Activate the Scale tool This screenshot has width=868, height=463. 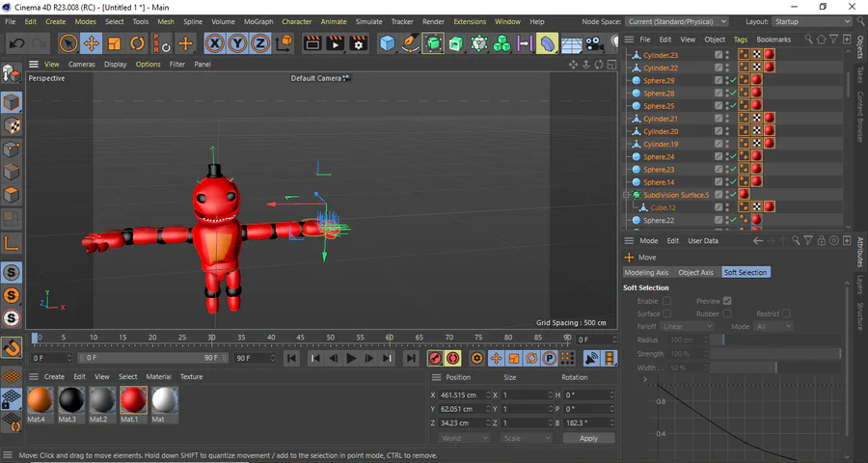[114, 43]
